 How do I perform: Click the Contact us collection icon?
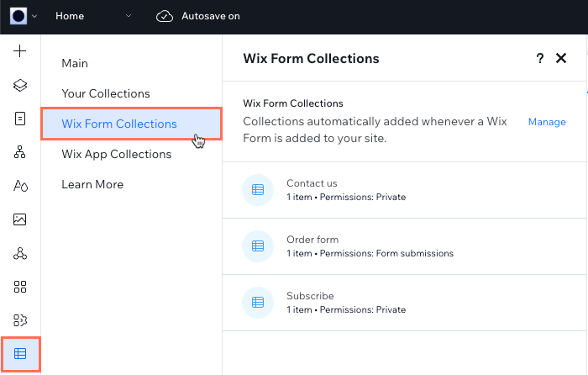[258, 190]
